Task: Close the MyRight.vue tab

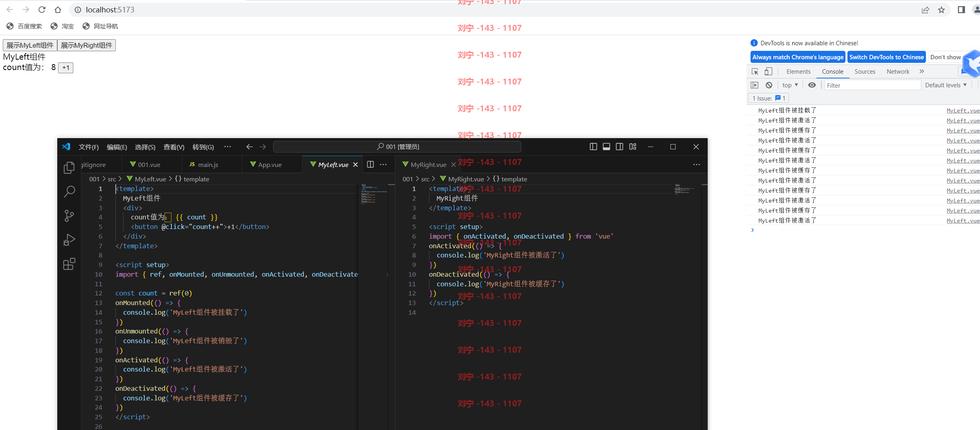Action: (453, 165)
